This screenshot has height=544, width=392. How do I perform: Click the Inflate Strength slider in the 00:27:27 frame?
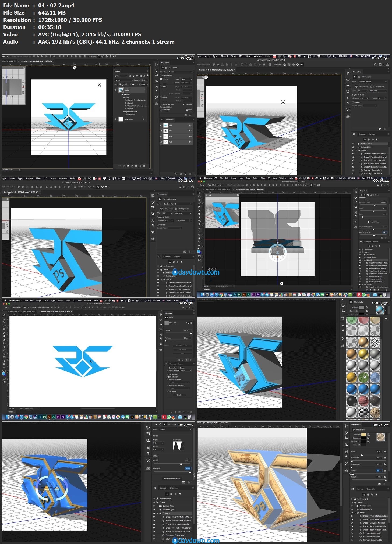click(172, 472)
